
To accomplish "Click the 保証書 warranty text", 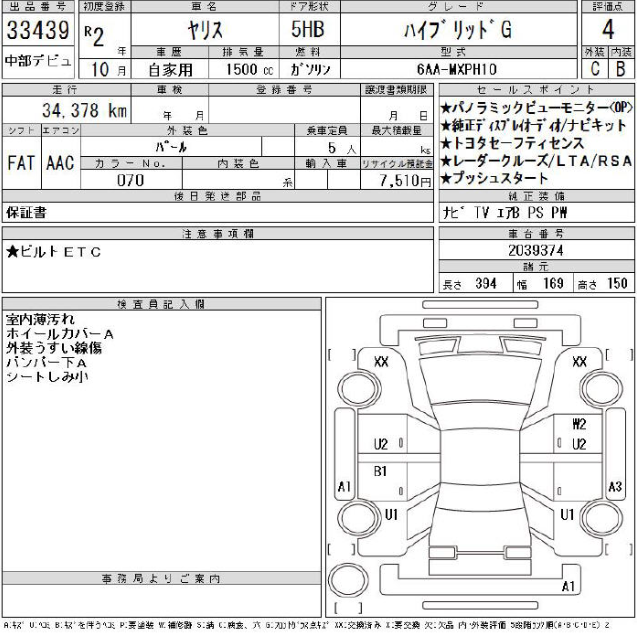I will (26, 213).
